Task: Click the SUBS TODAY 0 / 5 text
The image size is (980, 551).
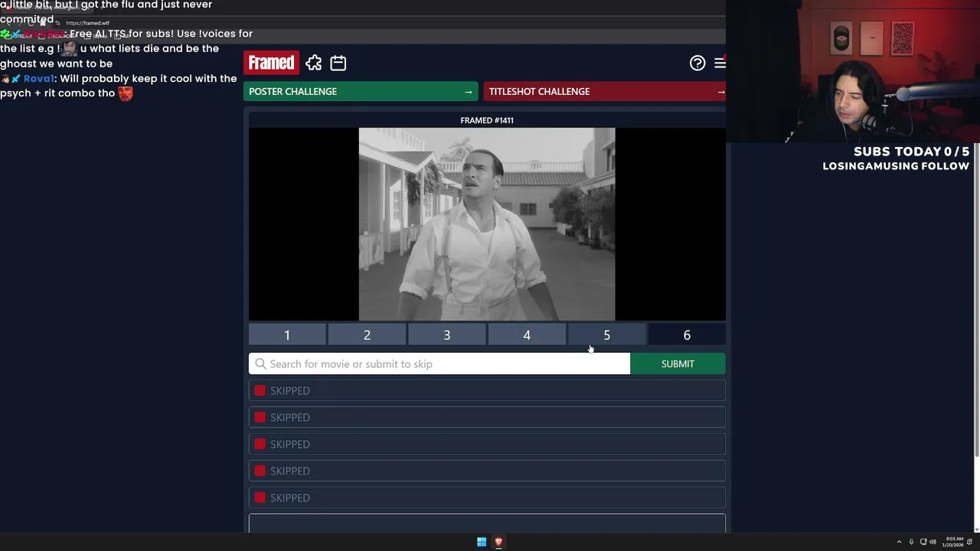Action: point(911,152)
